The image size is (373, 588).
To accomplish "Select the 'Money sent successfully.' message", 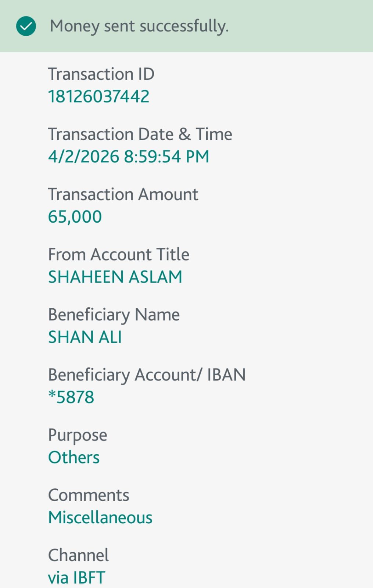I will tap(139, 26).
